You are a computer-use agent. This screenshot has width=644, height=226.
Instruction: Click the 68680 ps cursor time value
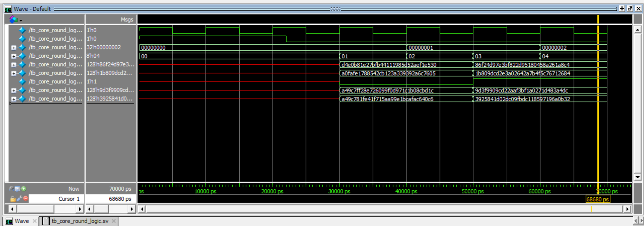coord(120,199)
